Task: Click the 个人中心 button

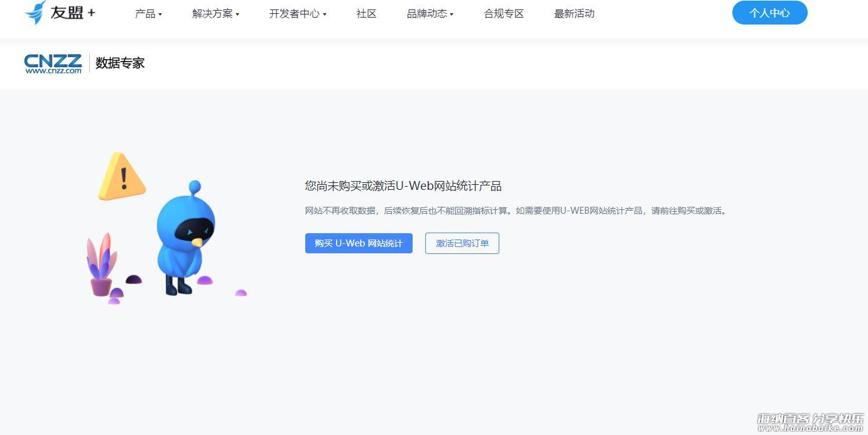Action: click(769, 13)
